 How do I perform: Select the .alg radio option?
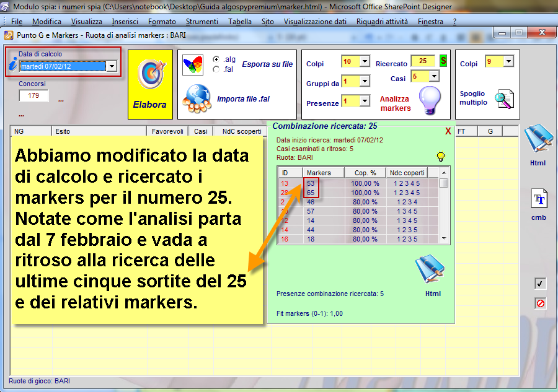point(216,59)
